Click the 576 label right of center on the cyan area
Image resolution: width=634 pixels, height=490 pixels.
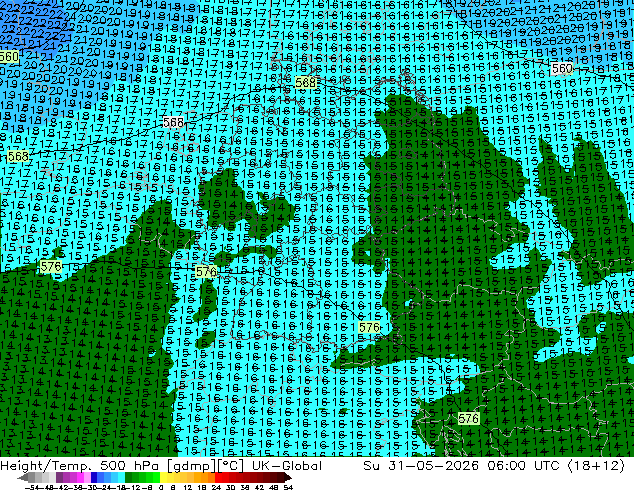(x=369, y=327)
